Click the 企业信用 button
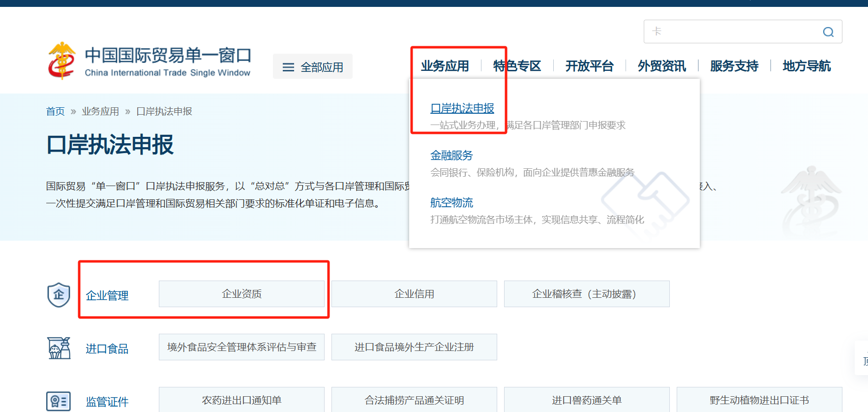The height and width of the screenshot is (412, 868). point(414,294)
